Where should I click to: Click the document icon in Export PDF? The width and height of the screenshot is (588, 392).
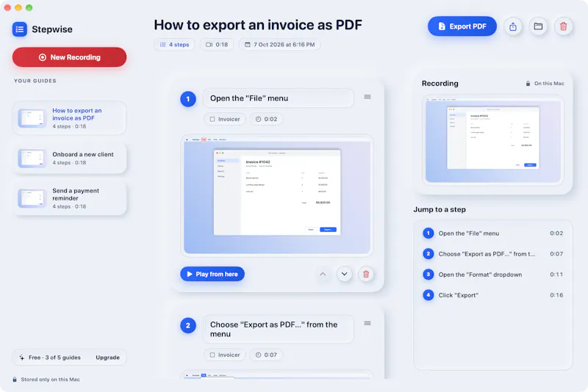click(x=442, y=26)
